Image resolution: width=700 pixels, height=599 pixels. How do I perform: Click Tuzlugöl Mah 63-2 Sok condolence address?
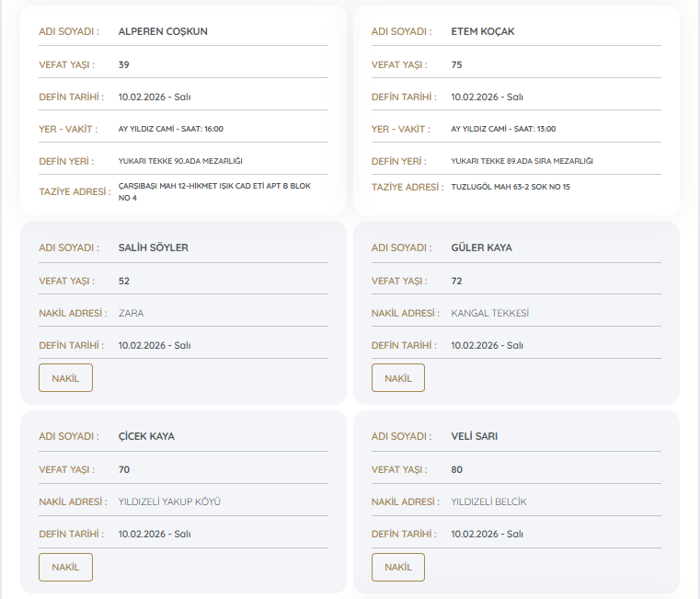click(x=511, y=187)
